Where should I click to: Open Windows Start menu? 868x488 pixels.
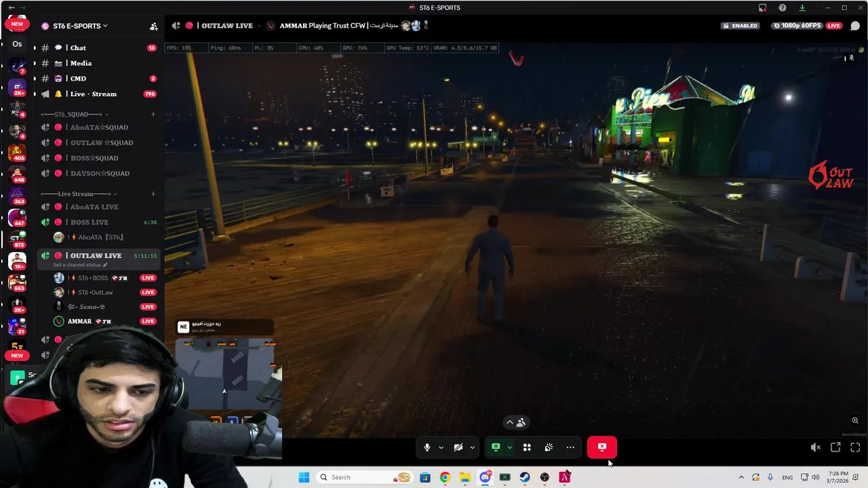304,477
